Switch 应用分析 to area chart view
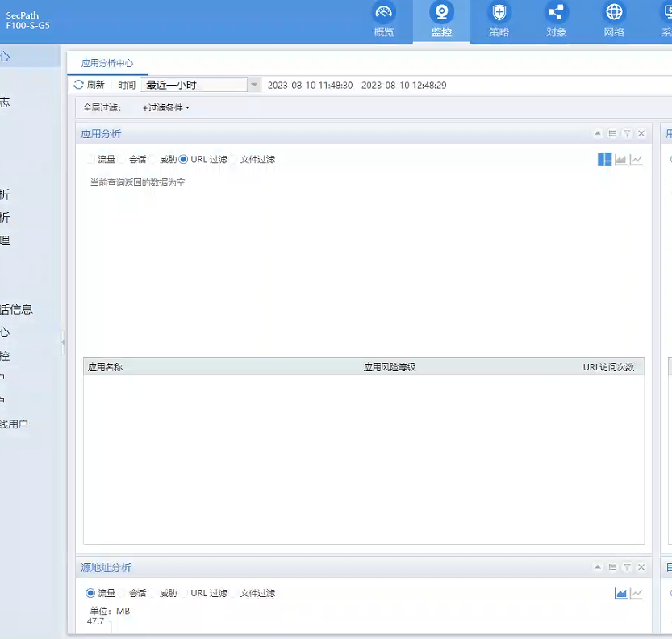 pyautogui.click(x=620, y=160)
